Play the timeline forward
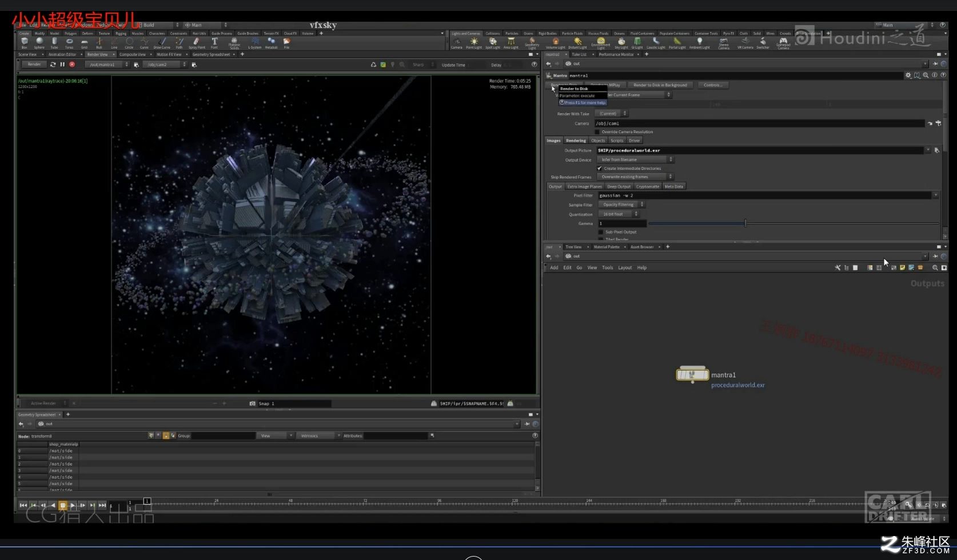The image size is (957, 560). pyautogui.click(x=73, y=505)
